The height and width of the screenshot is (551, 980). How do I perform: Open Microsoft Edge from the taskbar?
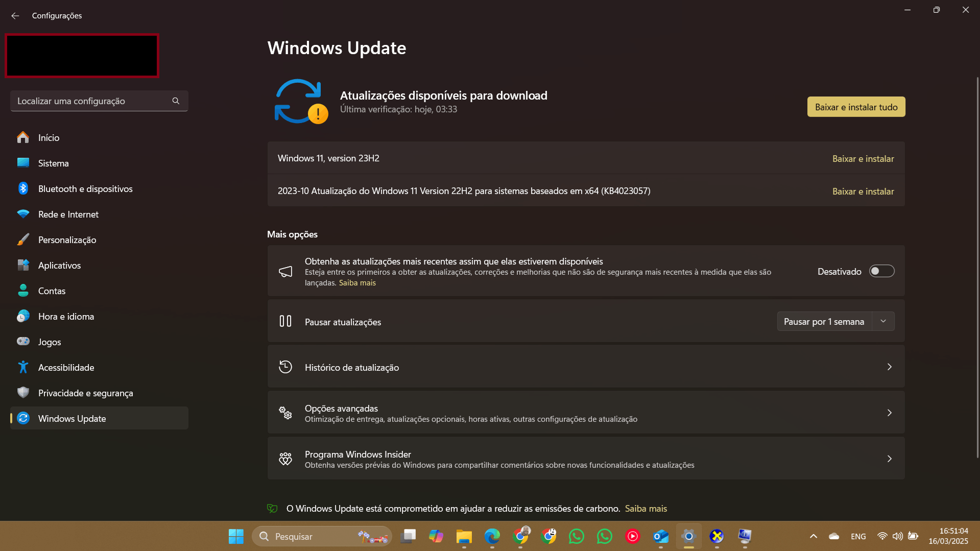pos(492,536)
